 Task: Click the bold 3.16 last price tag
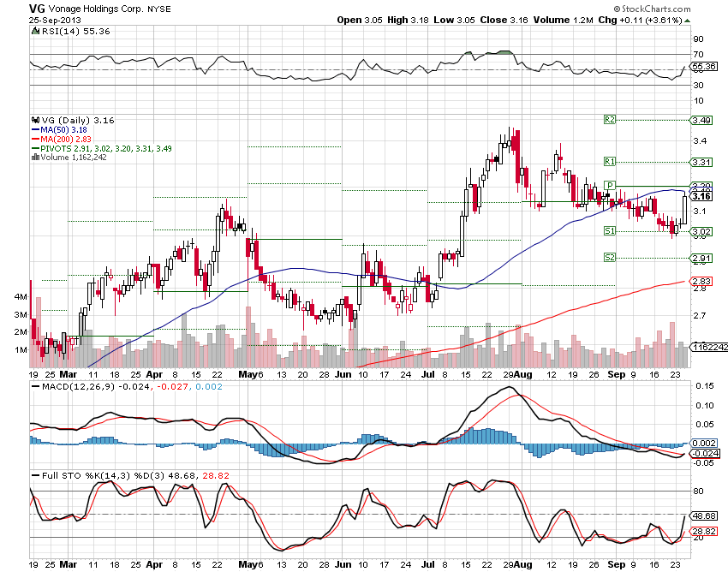701,196
